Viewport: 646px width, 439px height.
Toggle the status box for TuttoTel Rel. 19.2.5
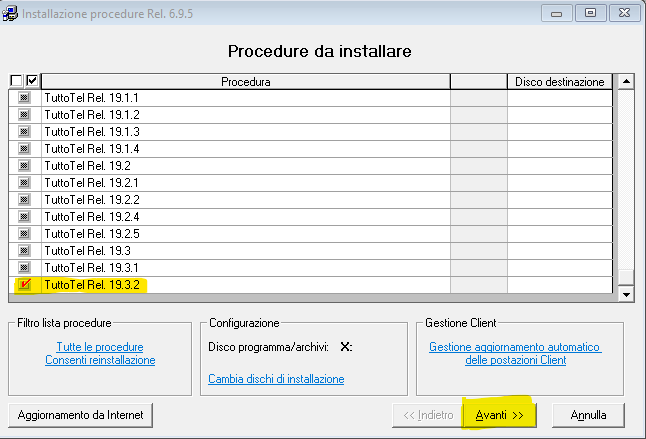tap(24, 234)
